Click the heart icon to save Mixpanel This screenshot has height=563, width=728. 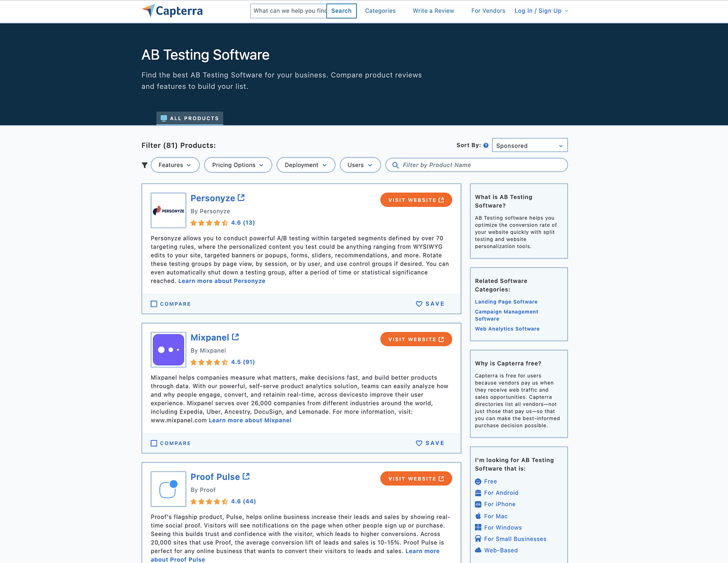point(419,443)
